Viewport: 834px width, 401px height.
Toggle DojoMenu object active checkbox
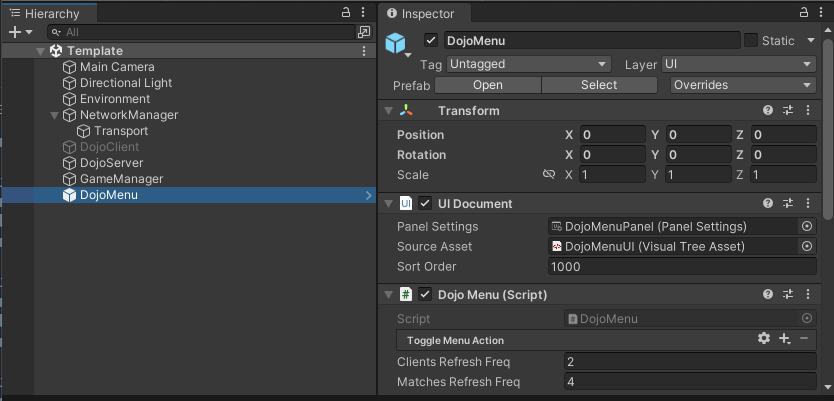[431, 40]
